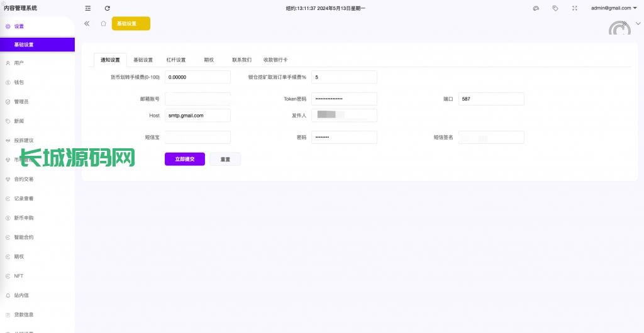The height and width of the screenshot is (333, 644).
Task: Open the 新闻 sidebar menu
Action: point(37,121)
